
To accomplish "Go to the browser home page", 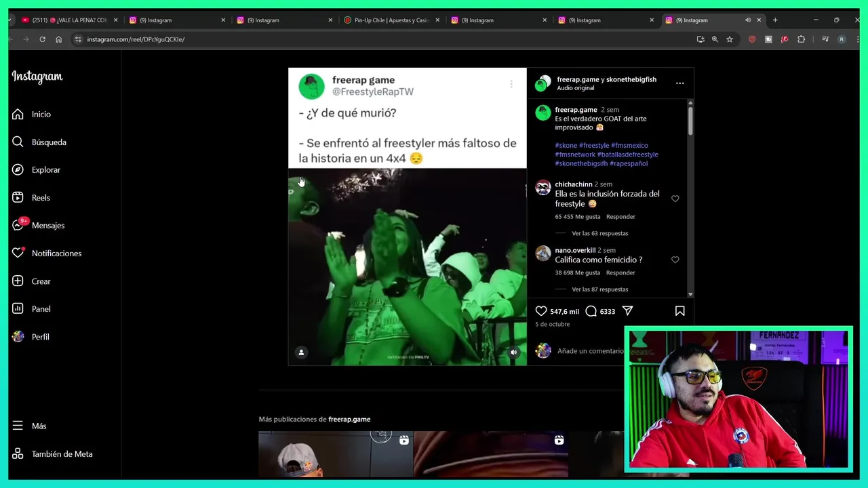I will (58, 39).
